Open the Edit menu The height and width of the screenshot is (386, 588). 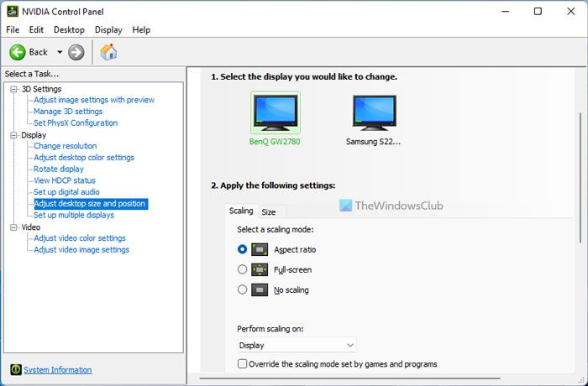(x=36, y=30)
